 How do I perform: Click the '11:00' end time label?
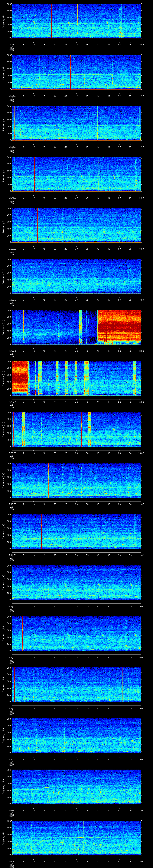coord(141,504)
